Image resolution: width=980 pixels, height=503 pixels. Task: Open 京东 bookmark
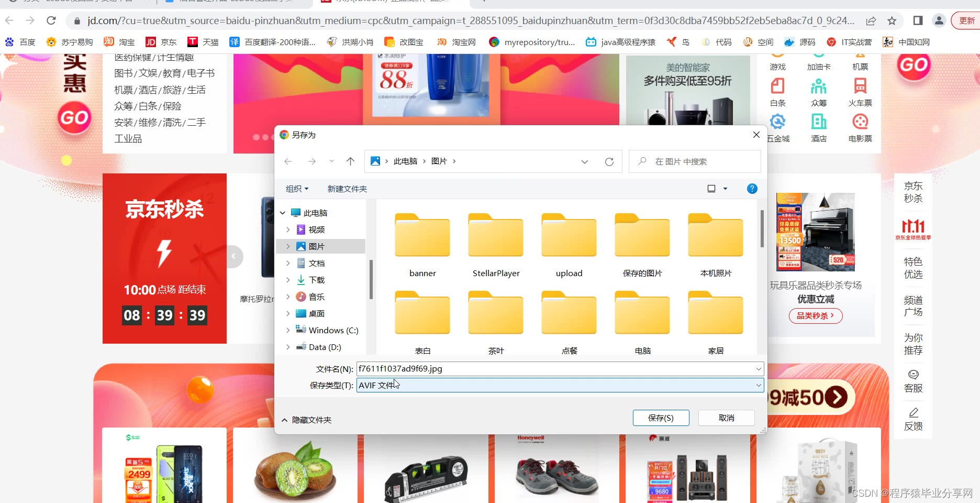(161, 42)
